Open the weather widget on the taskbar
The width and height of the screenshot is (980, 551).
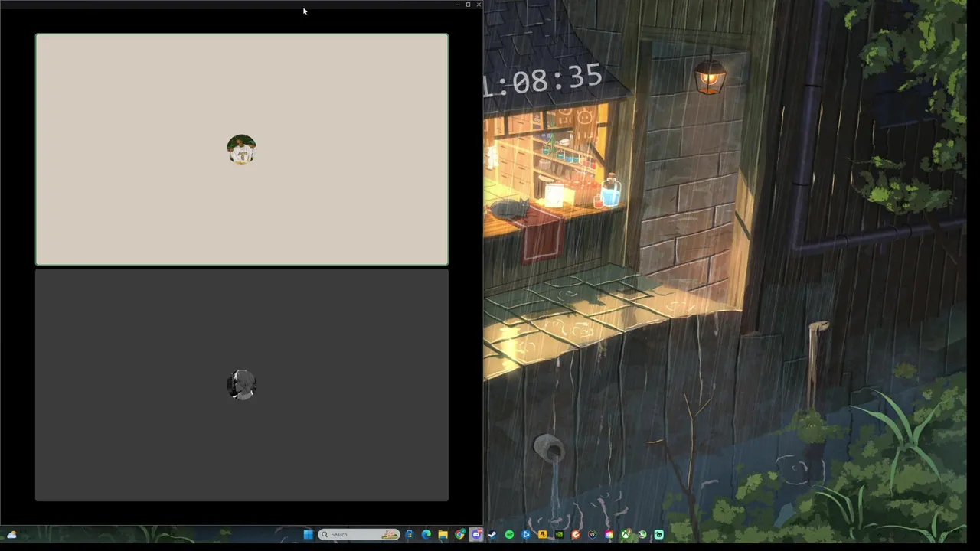click(x=11, y=534)
